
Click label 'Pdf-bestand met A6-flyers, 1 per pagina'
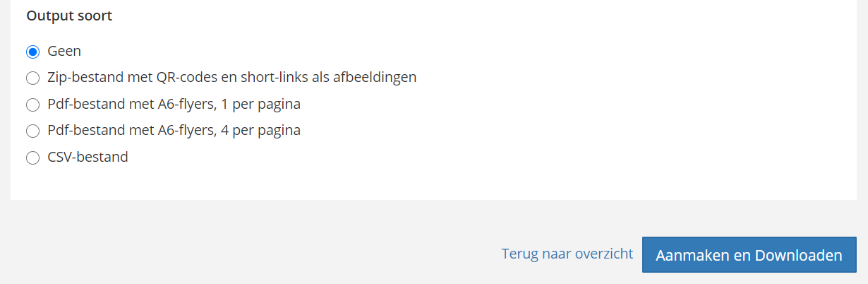click(x=174, y=104)
